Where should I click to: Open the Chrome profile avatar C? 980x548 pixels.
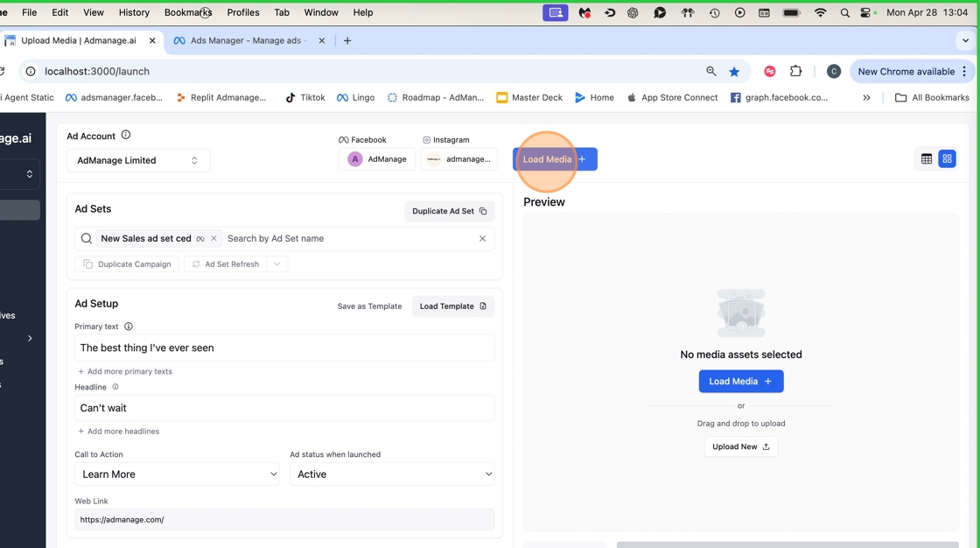(834, 71)
